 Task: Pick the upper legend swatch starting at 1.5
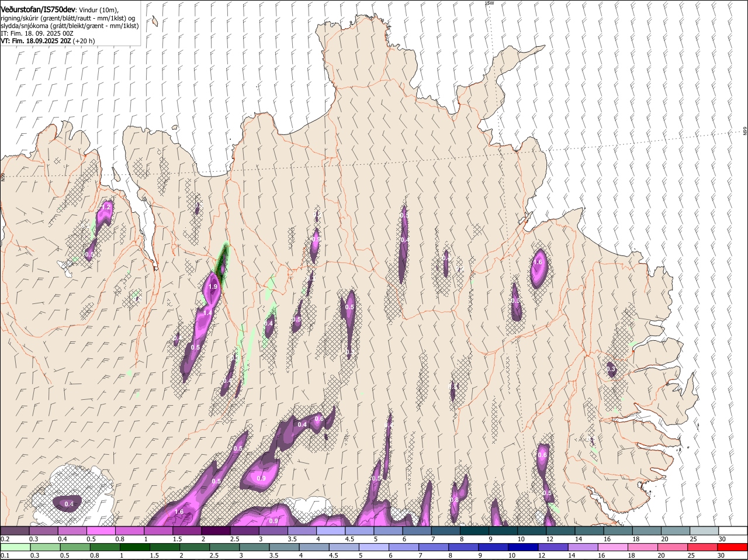pyautogui.click(x=187, y=531)
